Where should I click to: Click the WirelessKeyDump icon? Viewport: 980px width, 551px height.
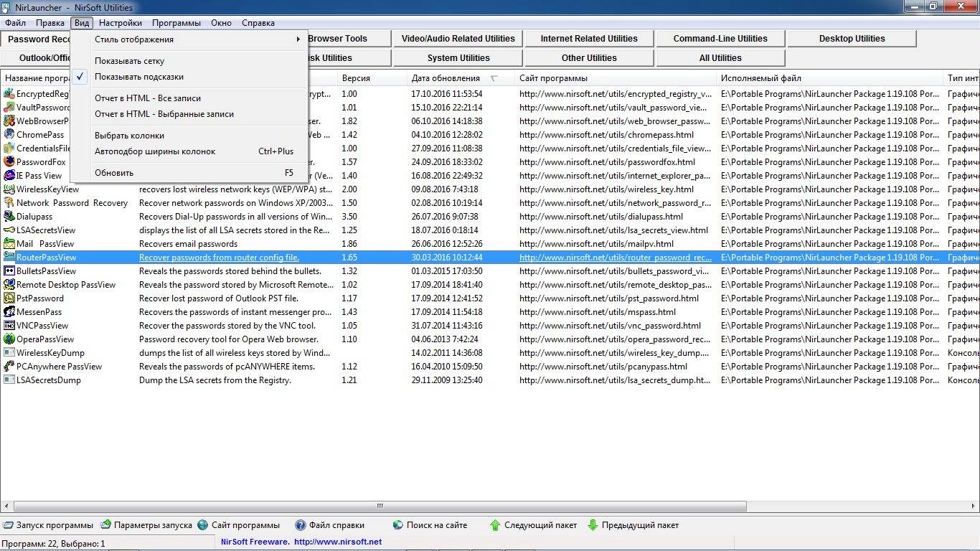(x=9, y=352)
